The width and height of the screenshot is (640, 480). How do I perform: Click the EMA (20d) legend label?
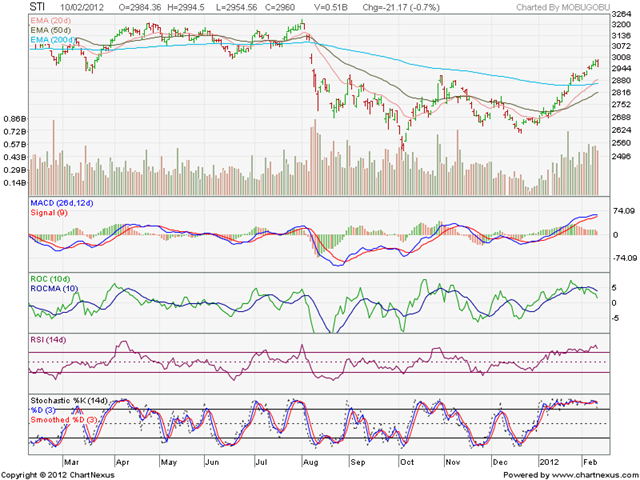50,20
